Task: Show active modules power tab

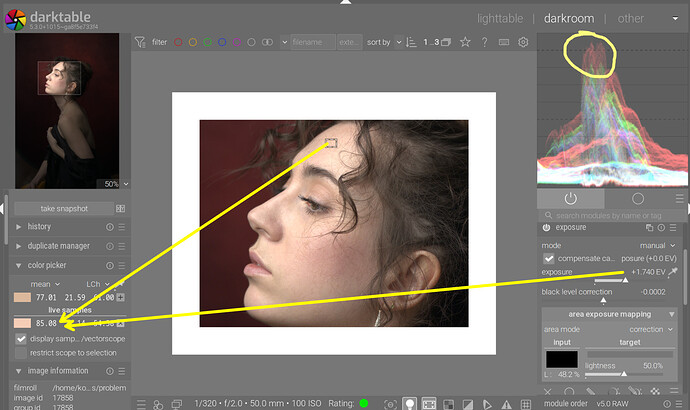Action: click(570, 199)
